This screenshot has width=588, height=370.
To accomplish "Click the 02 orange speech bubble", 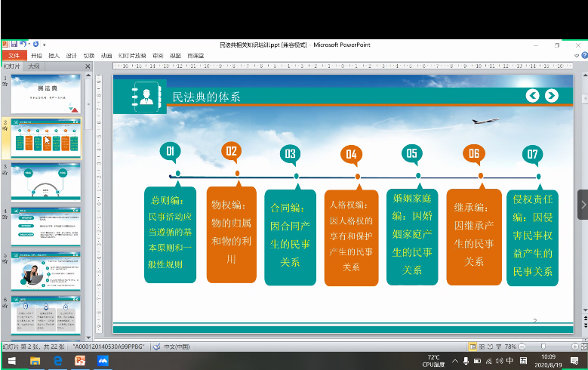I will [232, 153].
